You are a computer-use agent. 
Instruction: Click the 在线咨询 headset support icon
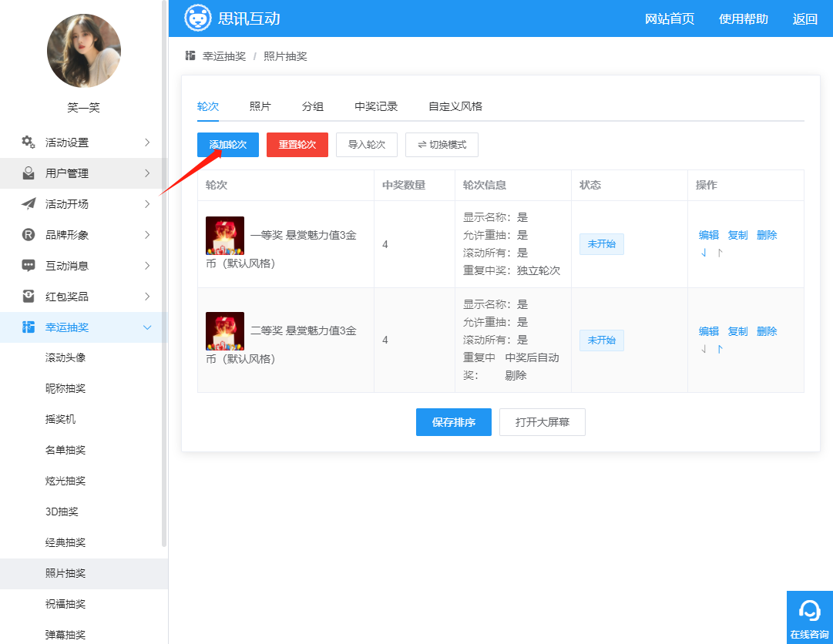pos(809,611)
